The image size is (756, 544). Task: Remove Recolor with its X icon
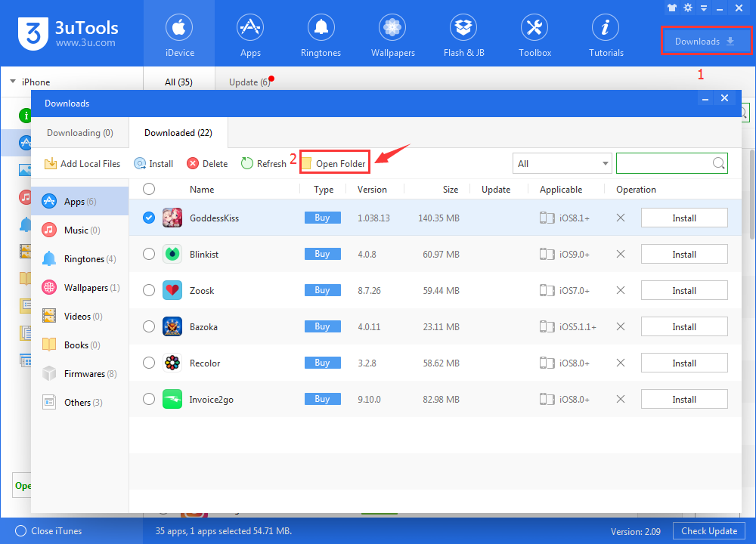point(621,363)
